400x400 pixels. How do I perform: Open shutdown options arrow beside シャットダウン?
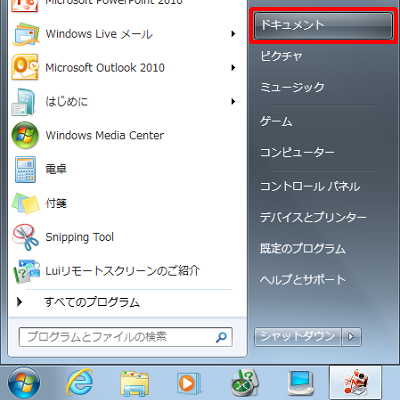pos(351,337)
